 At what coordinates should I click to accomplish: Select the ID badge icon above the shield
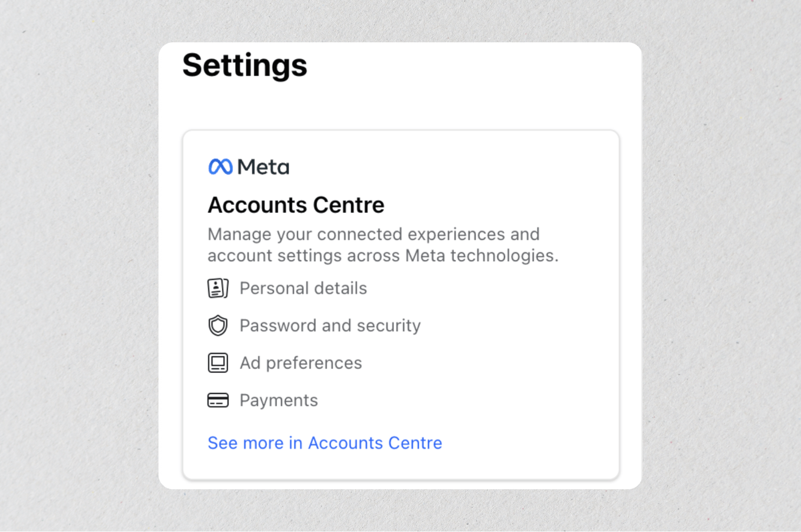(218, 288)
